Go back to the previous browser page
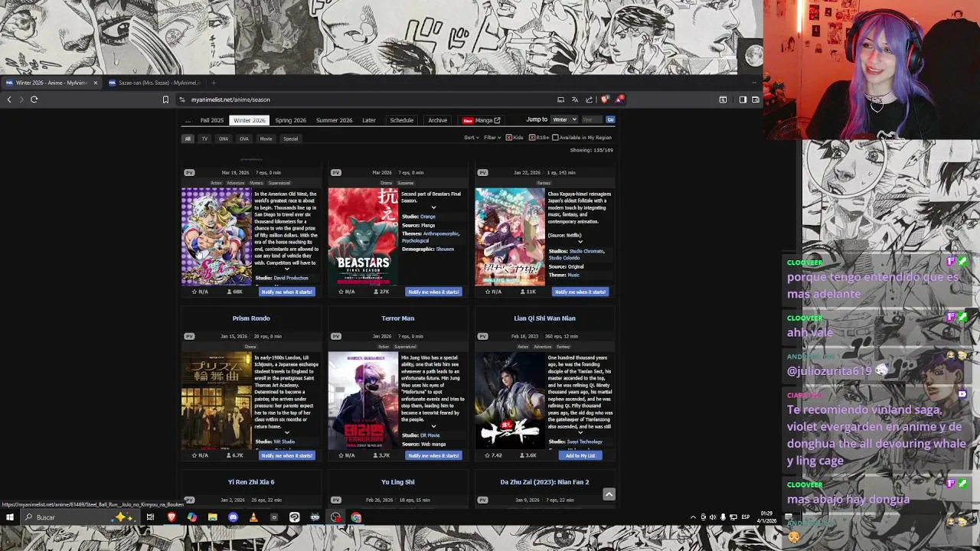This screenshot has width=980, height=551. point(9,99)
